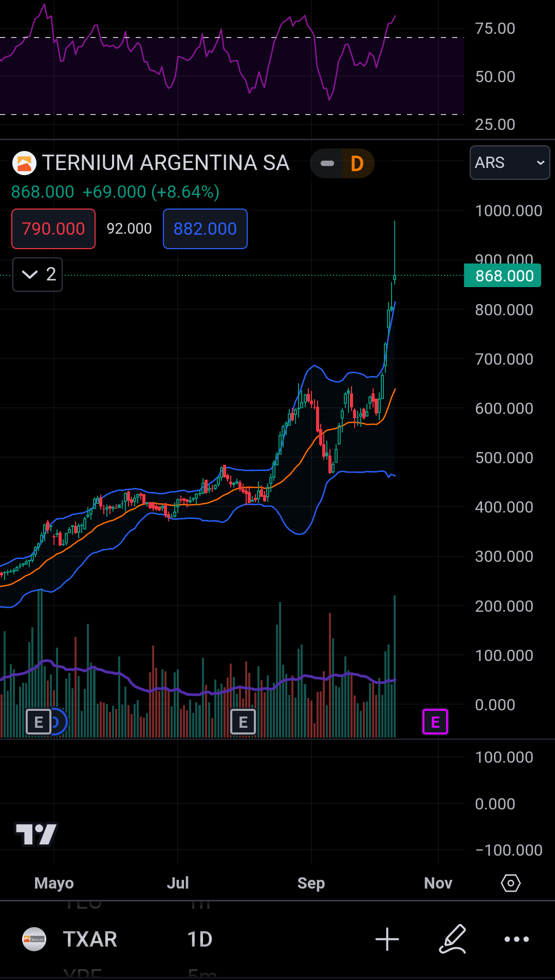
Task: Tap the minus pill beside D badge
Action: pyautogui.click(x=327, y=163)
